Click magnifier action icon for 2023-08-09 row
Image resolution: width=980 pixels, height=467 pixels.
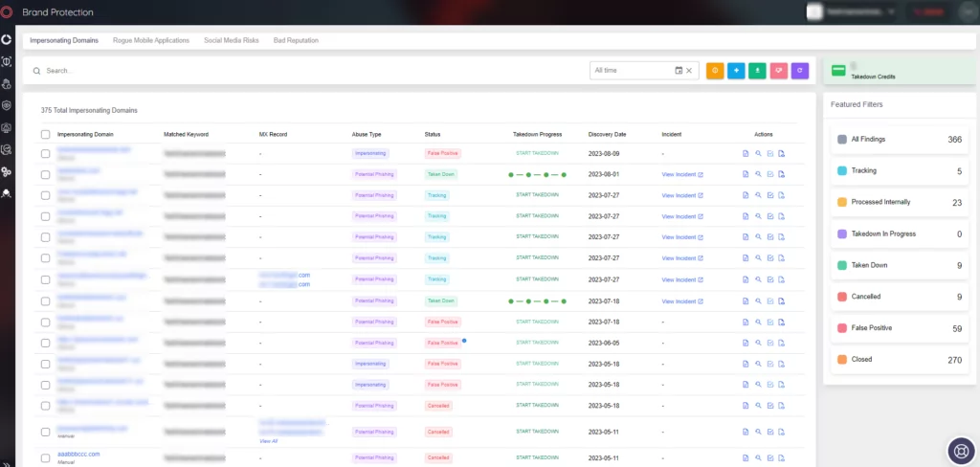758,153
